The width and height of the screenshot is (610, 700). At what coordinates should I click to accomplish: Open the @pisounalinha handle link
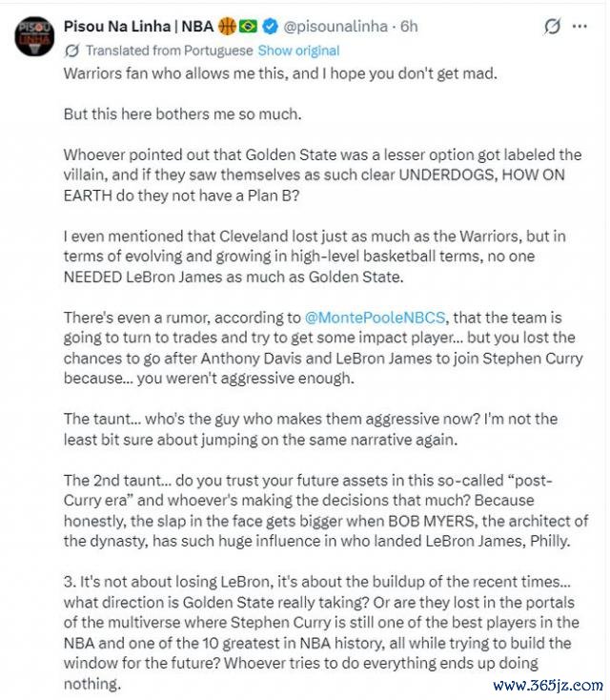coord(335,27)
